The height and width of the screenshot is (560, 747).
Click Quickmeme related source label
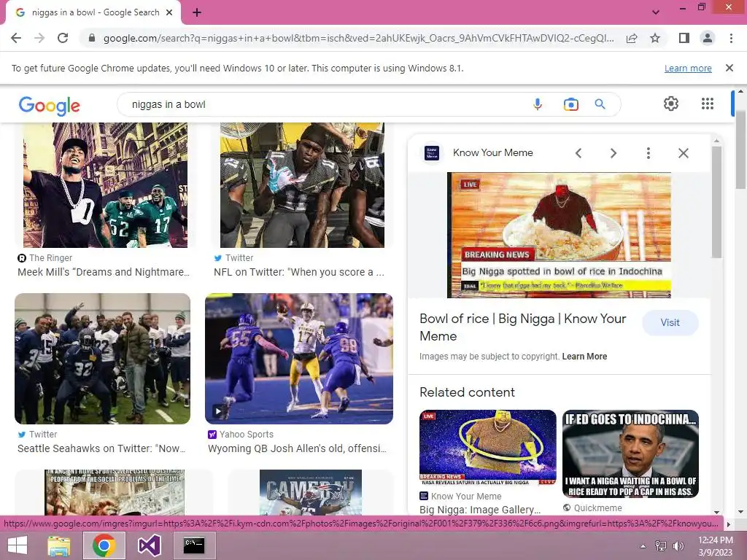(597, 508)
